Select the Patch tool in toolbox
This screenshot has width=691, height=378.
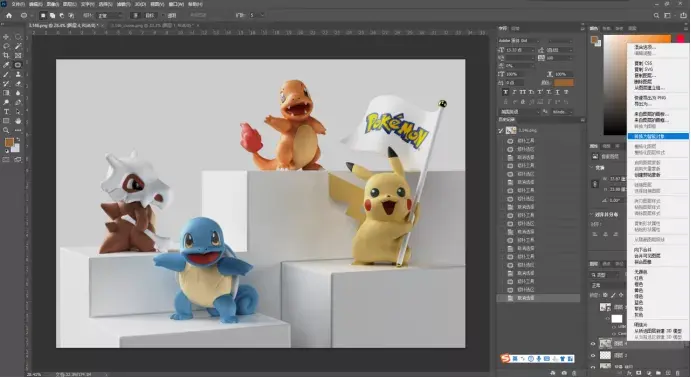click(x=18, y=65)
